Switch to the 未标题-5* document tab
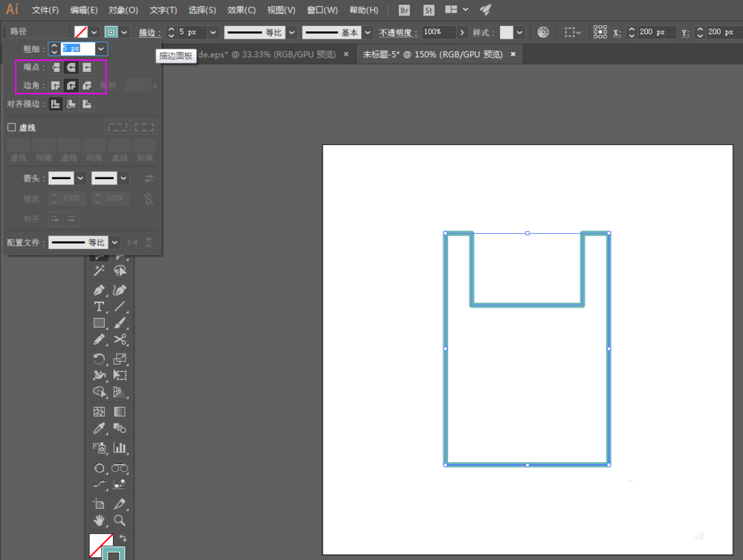Viewport: 743px width, 560px height. [x=432, y=54]
